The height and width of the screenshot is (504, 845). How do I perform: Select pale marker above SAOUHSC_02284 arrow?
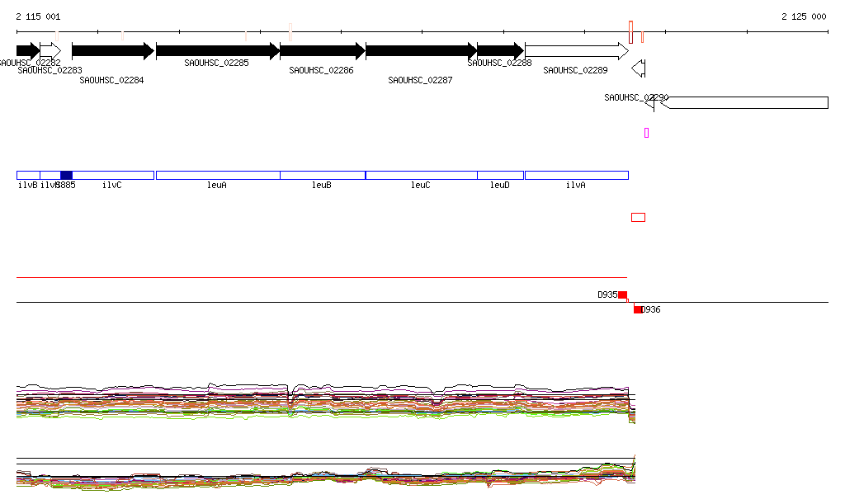coord(122,36)
